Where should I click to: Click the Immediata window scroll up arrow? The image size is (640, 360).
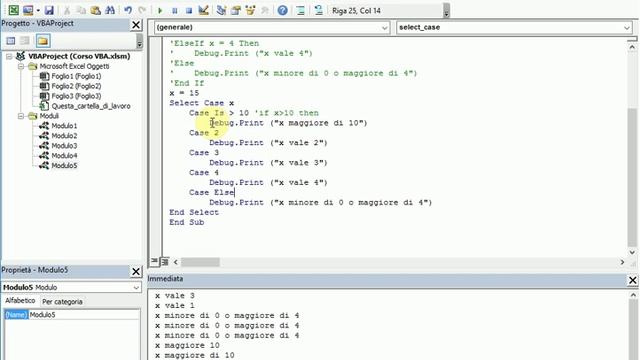tap(633, 295)
